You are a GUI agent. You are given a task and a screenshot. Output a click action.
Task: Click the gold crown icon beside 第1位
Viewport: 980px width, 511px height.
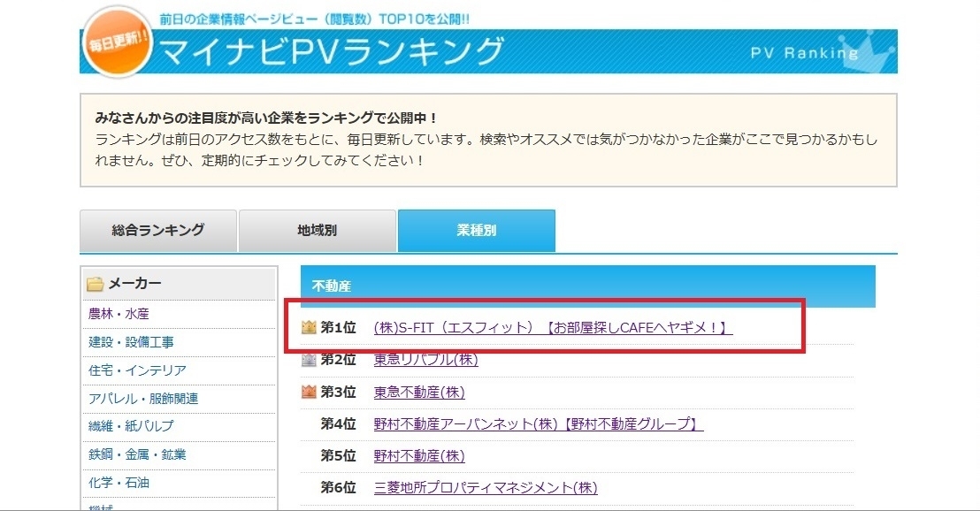coord(309,327)
